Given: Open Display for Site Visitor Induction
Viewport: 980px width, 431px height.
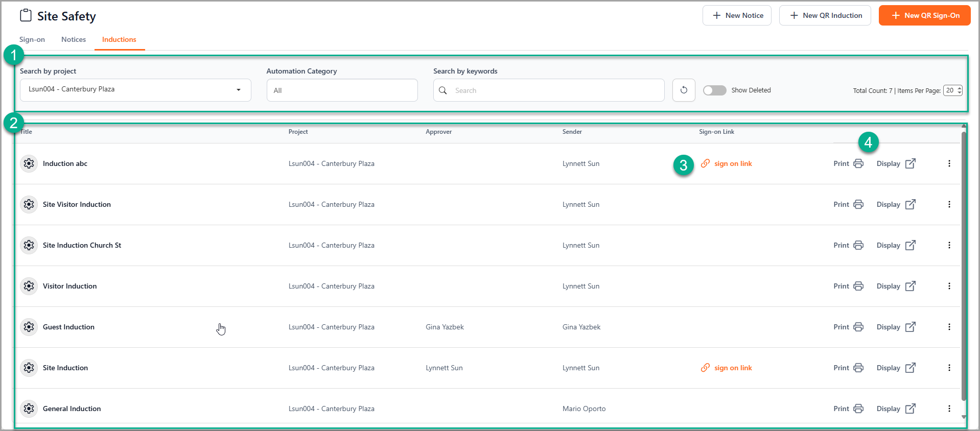Looking at the screenshot, I should pyautogui.click(x=896, y=204).
